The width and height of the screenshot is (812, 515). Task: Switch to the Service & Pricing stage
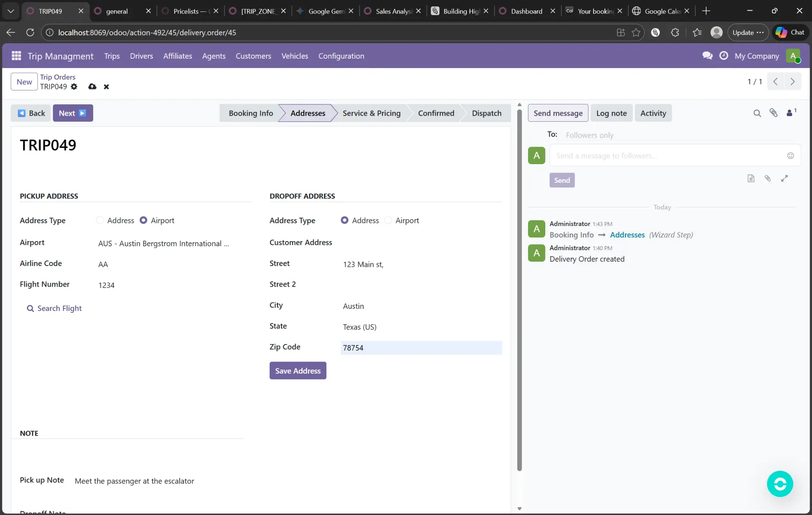pos(371,113)
